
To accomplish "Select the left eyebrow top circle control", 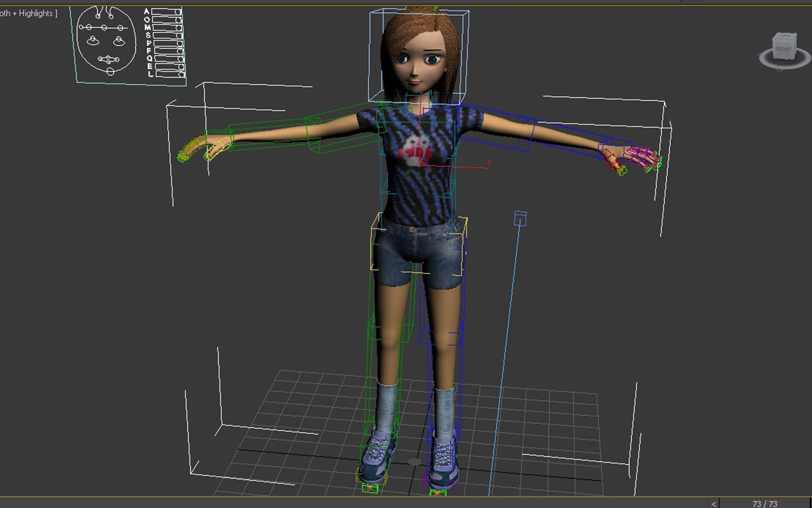I will pos(98,16).
